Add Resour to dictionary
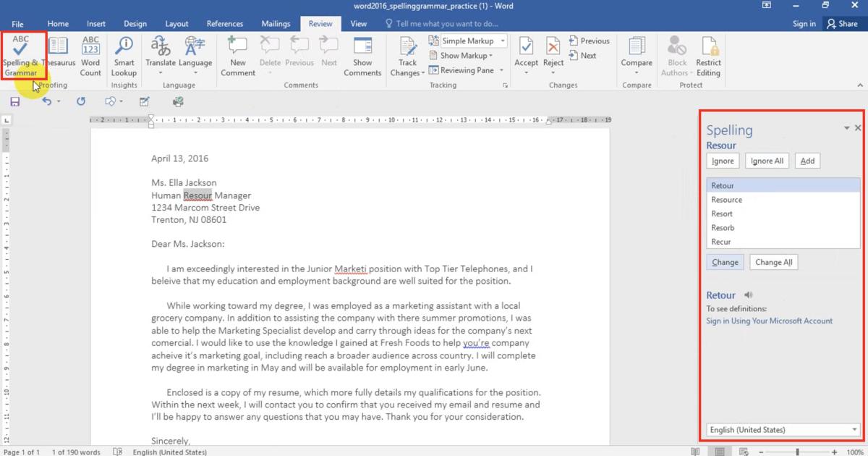868x456 pixels. tap(807, 161)
